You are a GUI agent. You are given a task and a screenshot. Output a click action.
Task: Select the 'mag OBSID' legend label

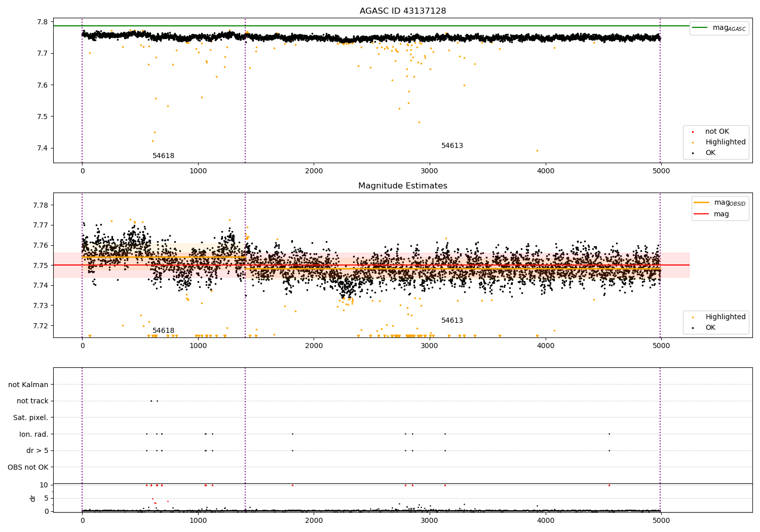730,203
